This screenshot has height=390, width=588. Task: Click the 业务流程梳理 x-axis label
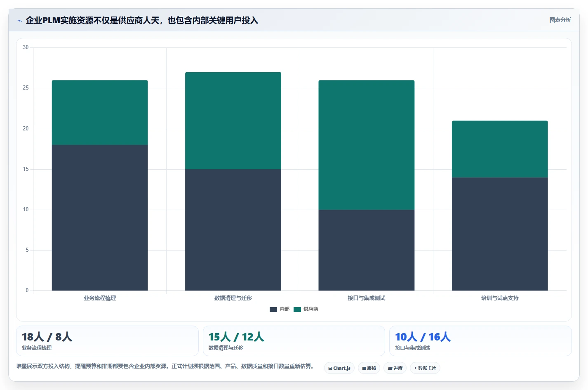pos(100,298)
